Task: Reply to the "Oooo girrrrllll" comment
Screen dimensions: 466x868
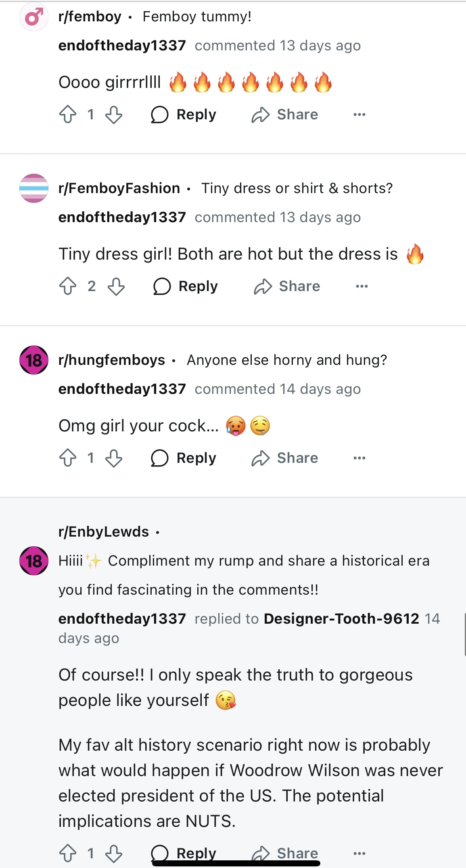Action: tap(184, 114)
